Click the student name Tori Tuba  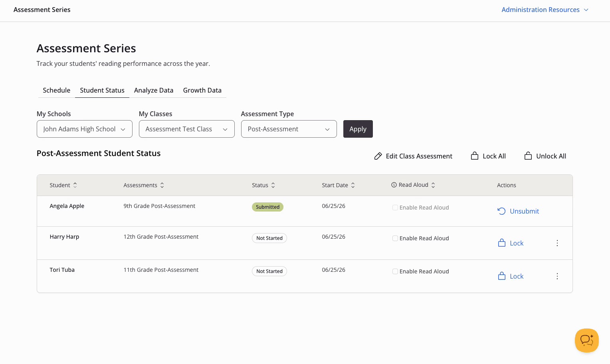(62, 270)
